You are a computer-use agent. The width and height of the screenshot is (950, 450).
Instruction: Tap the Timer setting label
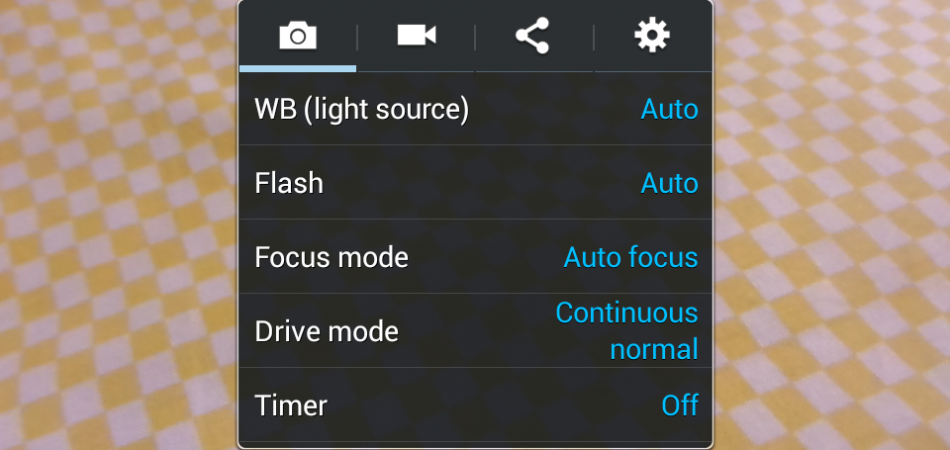pyautogui.click(x=291, y=405)
